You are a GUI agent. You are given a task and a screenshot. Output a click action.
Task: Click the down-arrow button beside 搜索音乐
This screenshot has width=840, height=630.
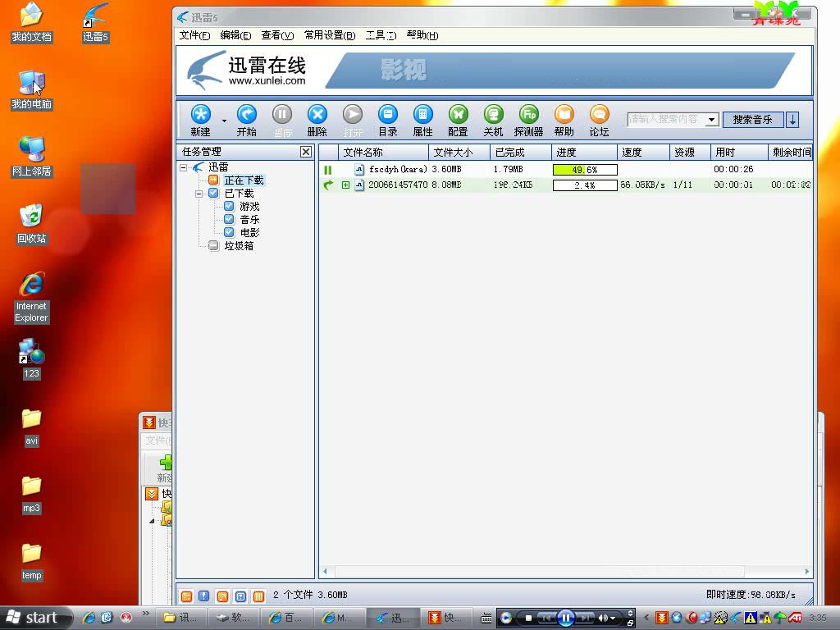[792, 120]
